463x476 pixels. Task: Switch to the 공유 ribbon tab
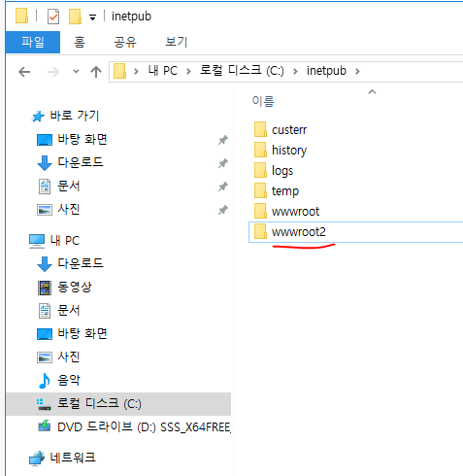pos(125,42)
